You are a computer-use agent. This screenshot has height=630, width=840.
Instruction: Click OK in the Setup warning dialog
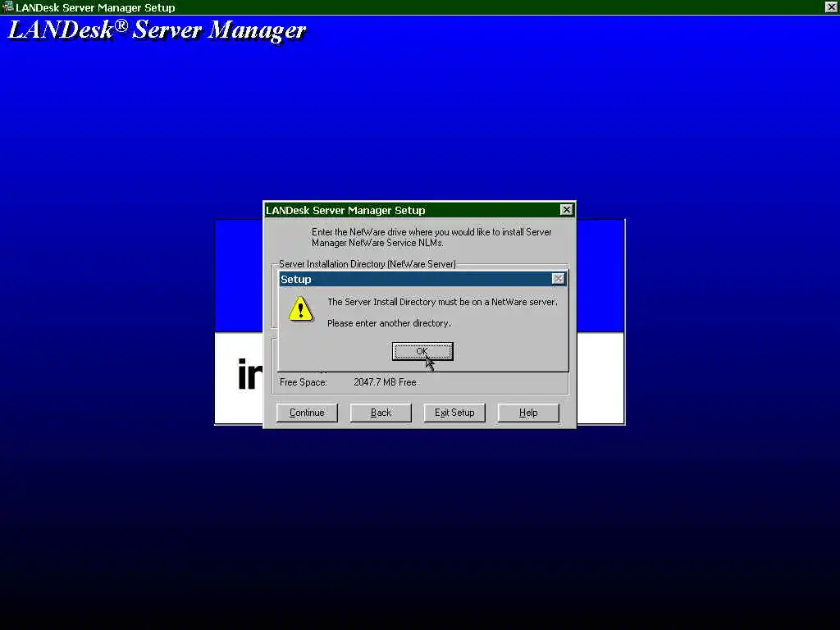[422, 351]
